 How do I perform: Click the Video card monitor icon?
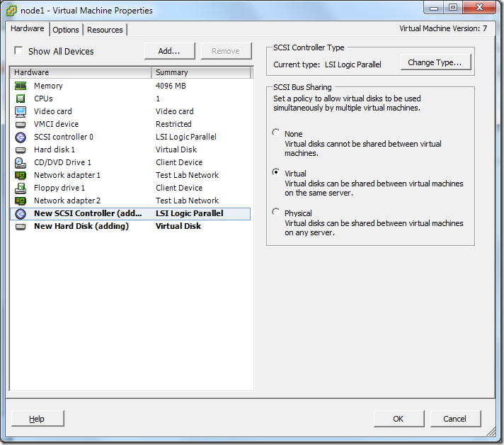21,111
